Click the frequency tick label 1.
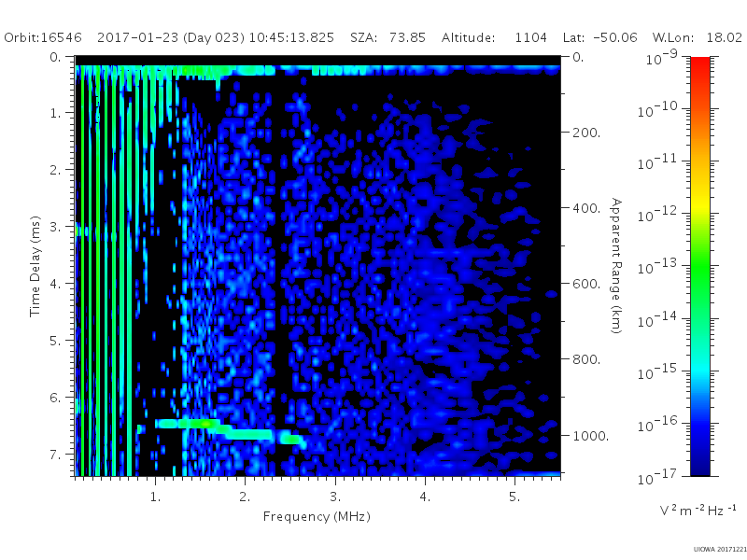 pyautogui.click(x=155, y=497)
